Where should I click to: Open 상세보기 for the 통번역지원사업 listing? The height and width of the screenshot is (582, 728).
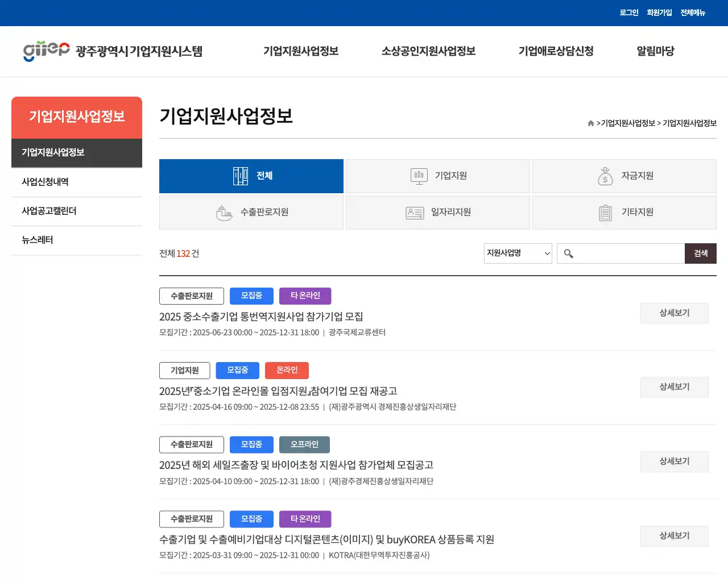coord(674,313)
